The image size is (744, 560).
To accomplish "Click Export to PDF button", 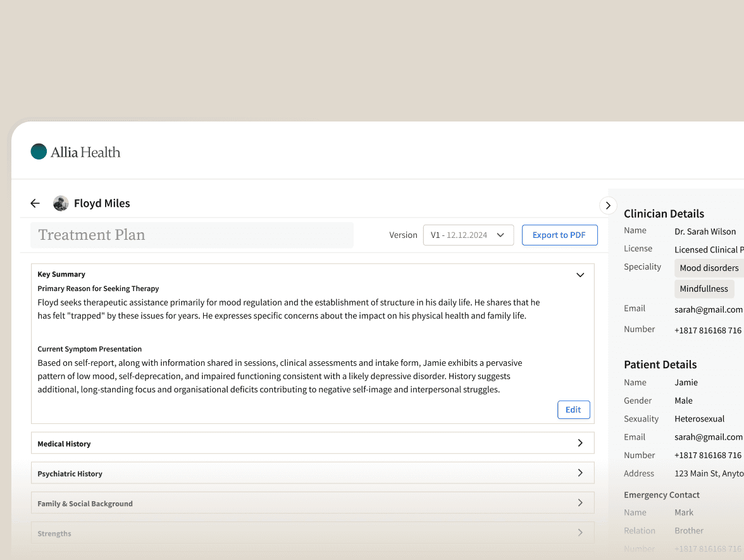I will click(559, 235).
